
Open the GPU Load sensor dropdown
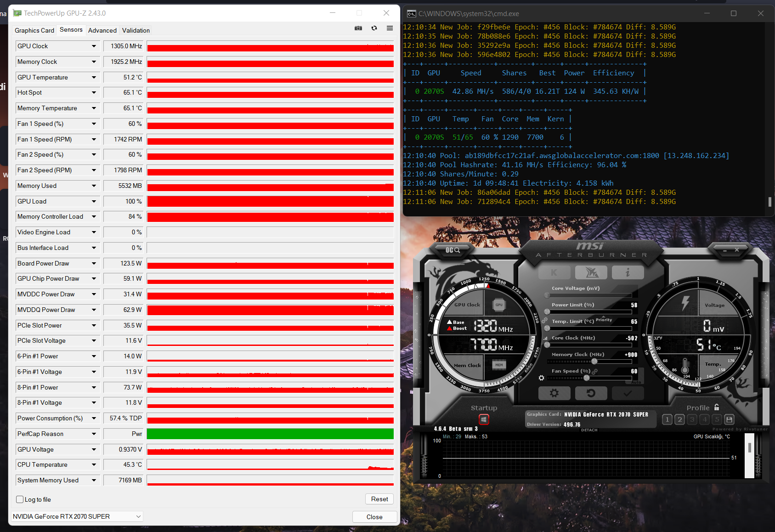click(94, 201)
